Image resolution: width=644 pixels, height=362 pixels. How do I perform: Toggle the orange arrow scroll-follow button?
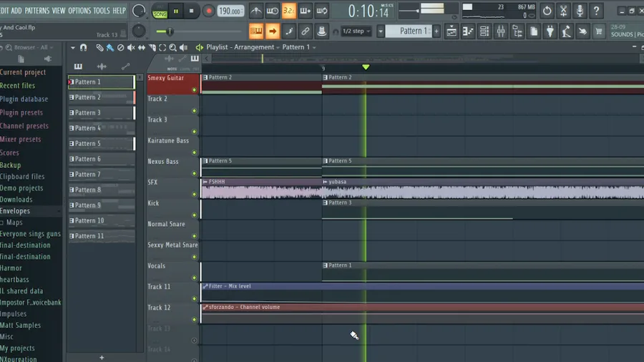(x=273, y=31)
